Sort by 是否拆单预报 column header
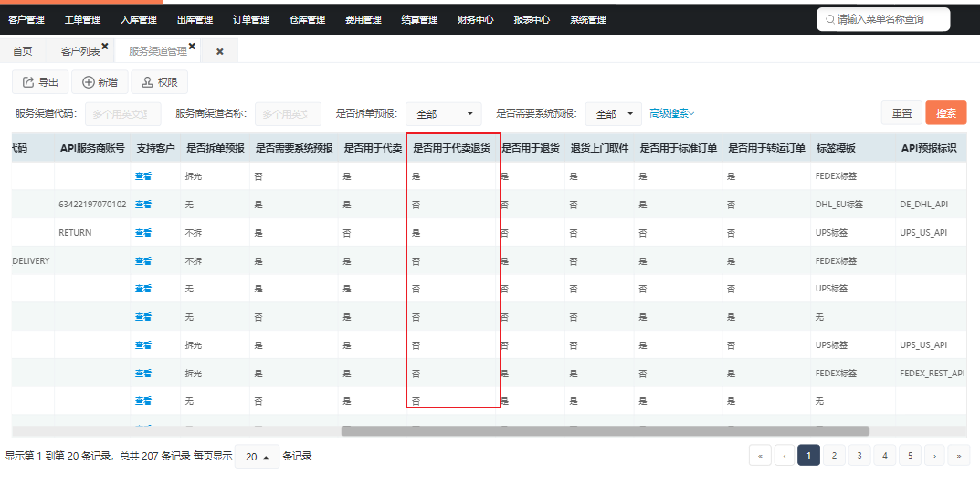 pos(215,148)
